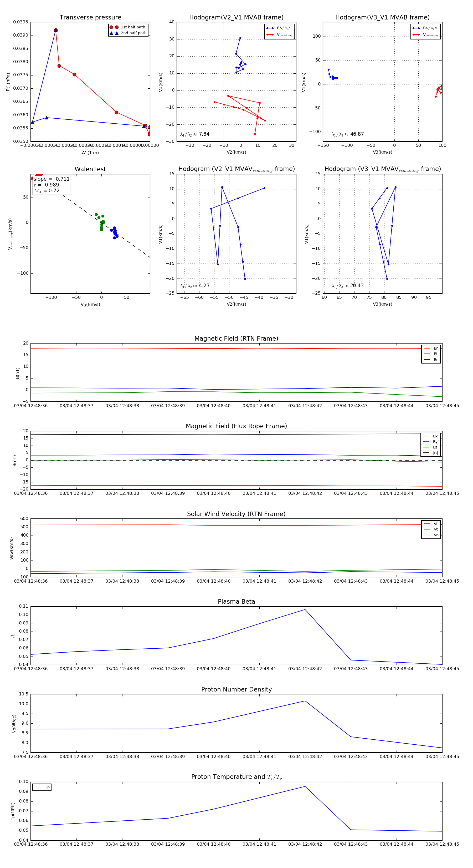
Task: Select the "Vr" legend entry
Action: tap(431, 524)
